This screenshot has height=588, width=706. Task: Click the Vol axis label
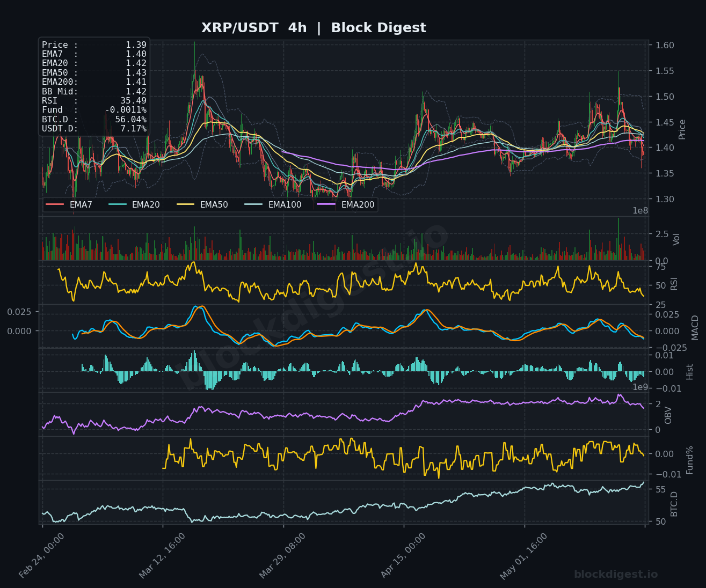(676, 239)
